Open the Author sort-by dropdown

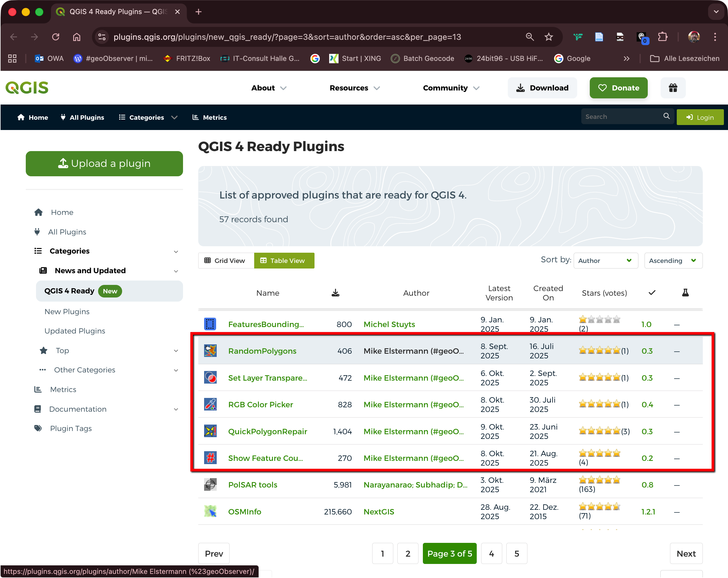(605, 261)
